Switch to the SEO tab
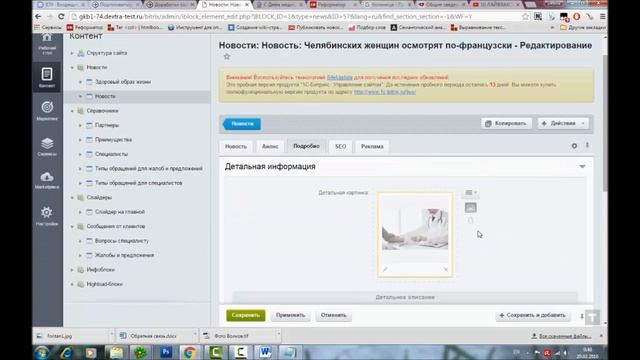 (340, 146)
